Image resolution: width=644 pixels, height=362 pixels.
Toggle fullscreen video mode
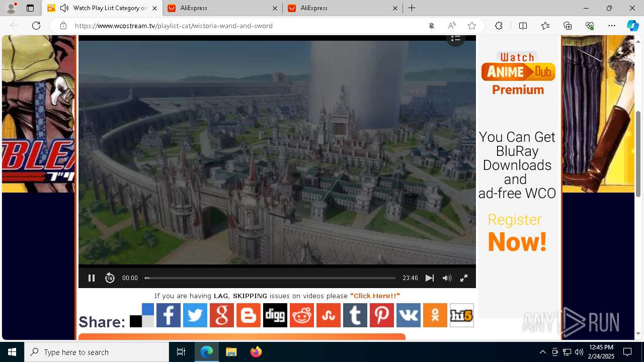tap(464, 278)
